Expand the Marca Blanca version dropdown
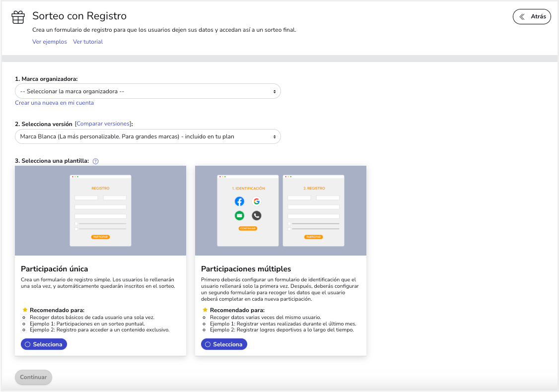Screen dimensions: 559x392 pos(148,136)
